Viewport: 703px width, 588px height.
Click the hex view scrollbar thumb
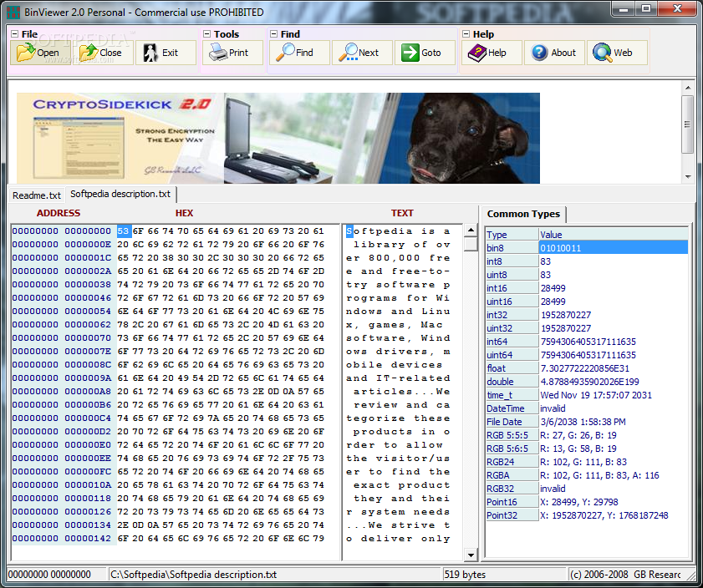[471, 244]
